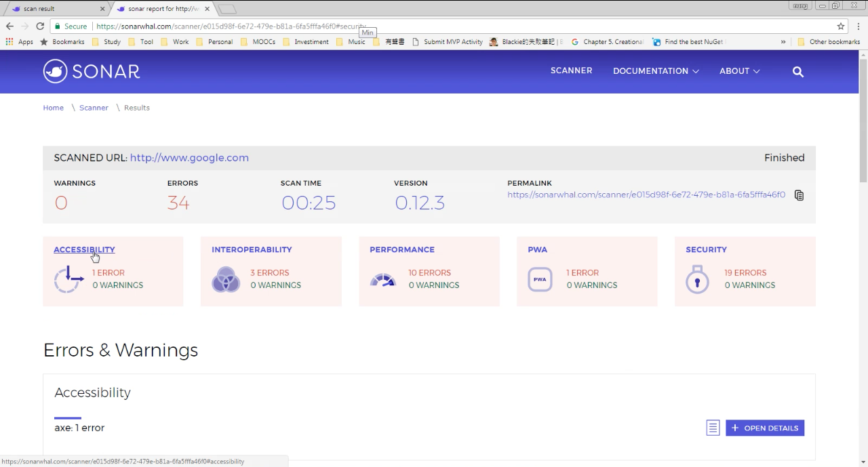This screenshot has width=868, height=467.
Task: Open the MOOCs bookmarks folder
Action: 258,41
